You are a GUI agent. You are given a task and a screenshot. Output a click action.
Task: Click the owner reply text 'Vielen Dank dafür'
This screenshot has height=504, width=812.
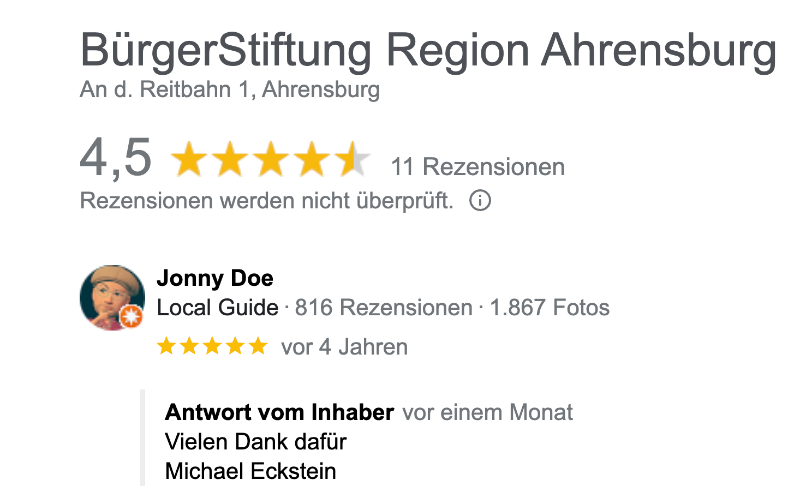point(256,442)
